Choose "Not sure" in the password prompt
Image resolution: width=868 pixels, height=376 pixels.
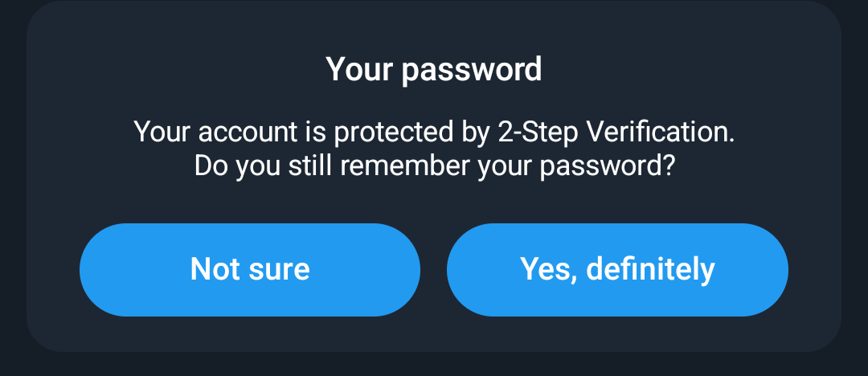(250, 270)
